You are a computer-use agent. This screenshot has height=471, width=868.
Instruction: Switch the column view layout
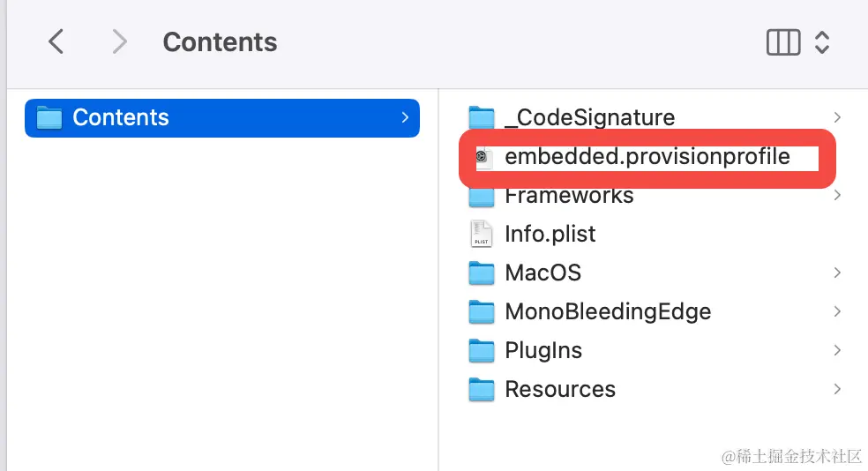click(x=783, y=42)
